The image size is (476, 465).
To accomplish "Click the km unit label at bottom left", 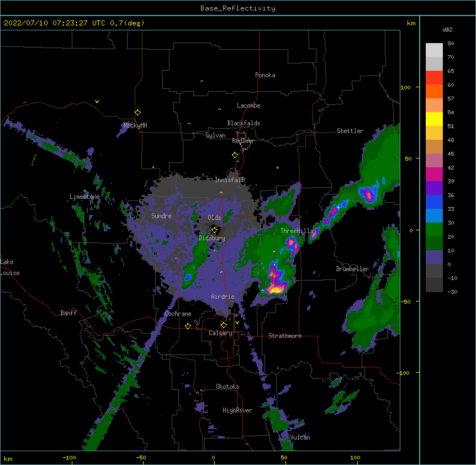I will click(x=8, y=459).
